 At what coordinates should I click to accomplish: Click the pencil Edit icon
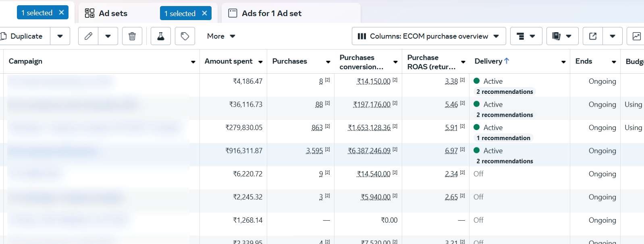(x=88, y=36)
